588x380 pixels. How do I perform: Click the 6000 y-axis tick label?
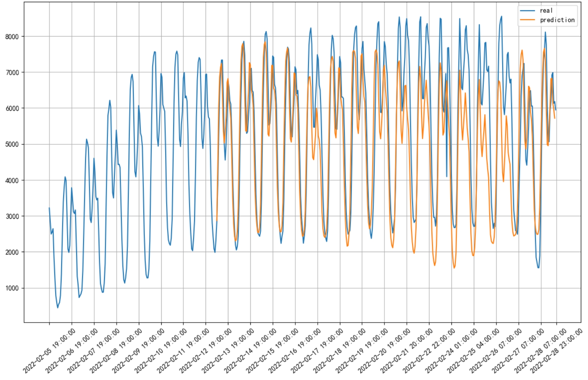click(12, 108)
